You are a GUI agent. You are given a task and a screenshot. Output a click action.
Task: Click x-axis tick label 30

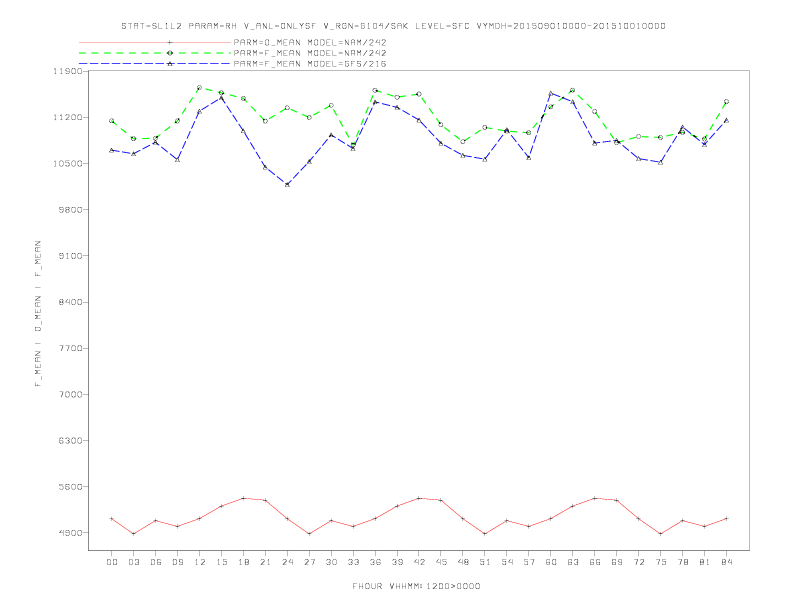point(331,562)
